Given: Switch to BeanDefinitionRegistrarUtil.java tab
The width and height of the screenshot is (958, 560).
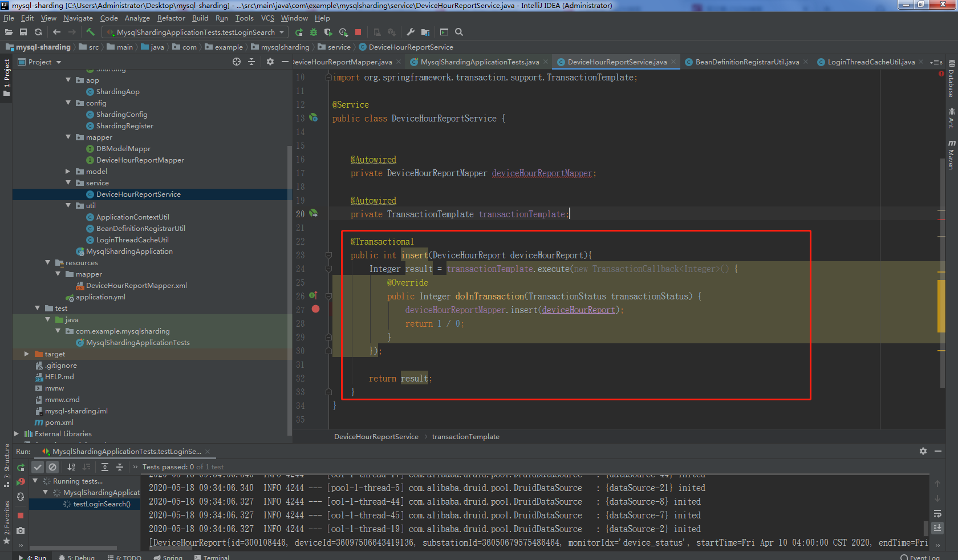Looking at the screenshot, I should [x=746, y=62].
